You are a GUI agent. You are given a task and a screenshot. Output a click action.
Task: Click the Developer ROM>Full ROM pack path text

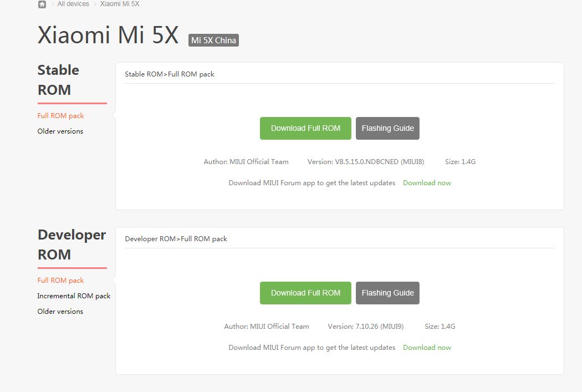(176, 238)
